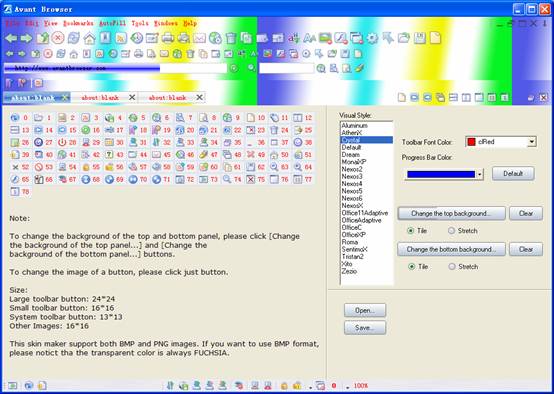Click the large Refresh icon

[73, 38]
